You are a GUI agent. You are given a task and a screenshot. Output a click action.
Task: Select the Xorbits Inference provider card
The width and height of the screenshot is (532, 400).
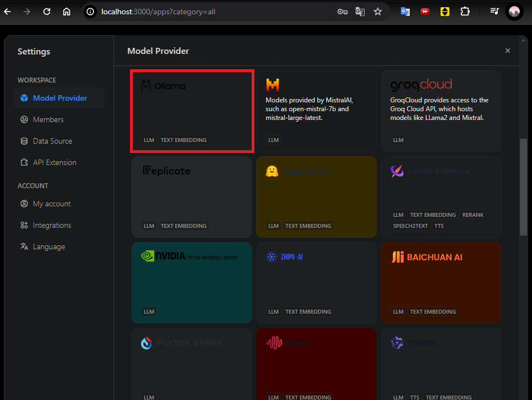(x=441, y=197)
